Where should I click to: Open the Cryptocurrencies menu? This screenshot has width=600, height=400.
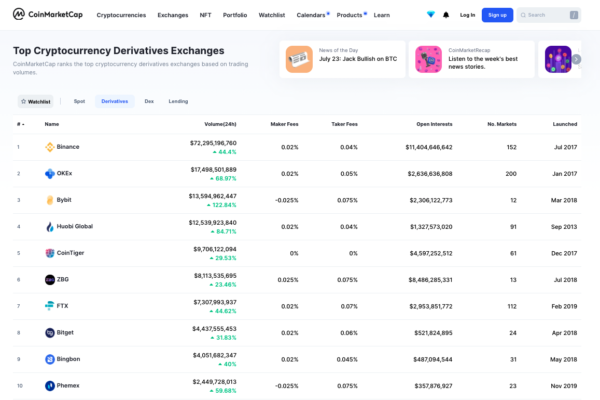click(x=121, y=15)
